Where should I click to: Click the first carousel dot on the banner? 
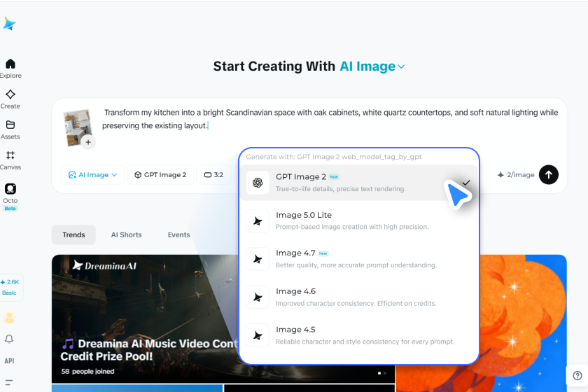coord(379,373)
